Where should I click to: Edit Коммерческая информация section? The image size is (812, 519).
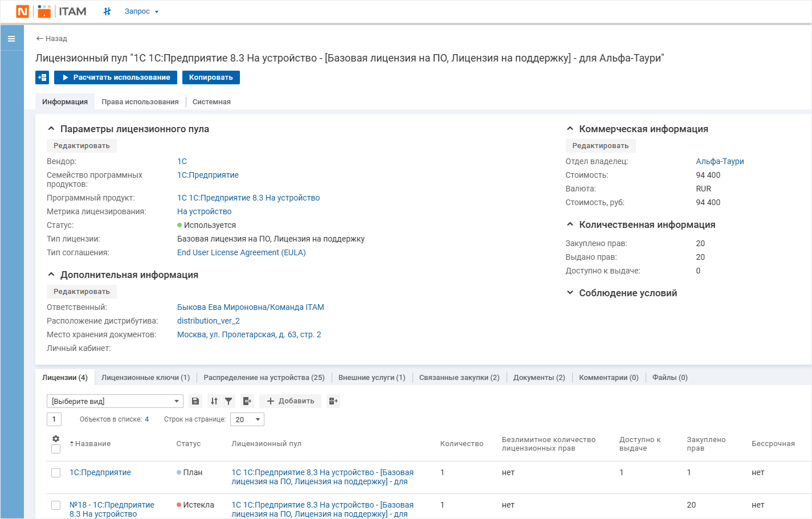601,146
